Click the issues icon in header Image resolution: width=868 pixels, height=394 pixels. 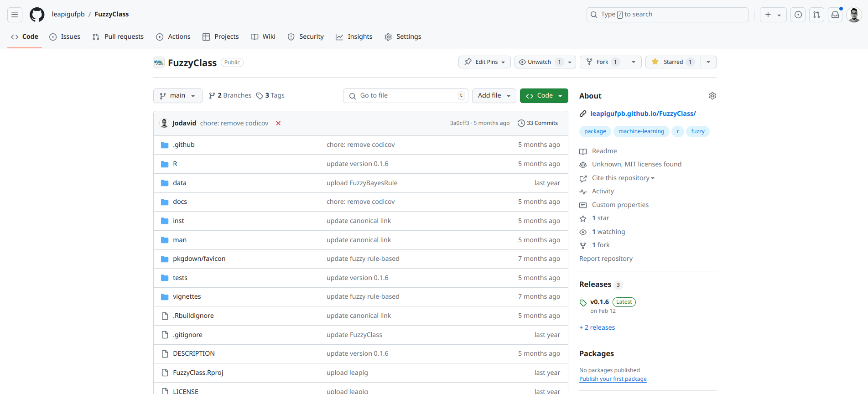click(798, 15)
